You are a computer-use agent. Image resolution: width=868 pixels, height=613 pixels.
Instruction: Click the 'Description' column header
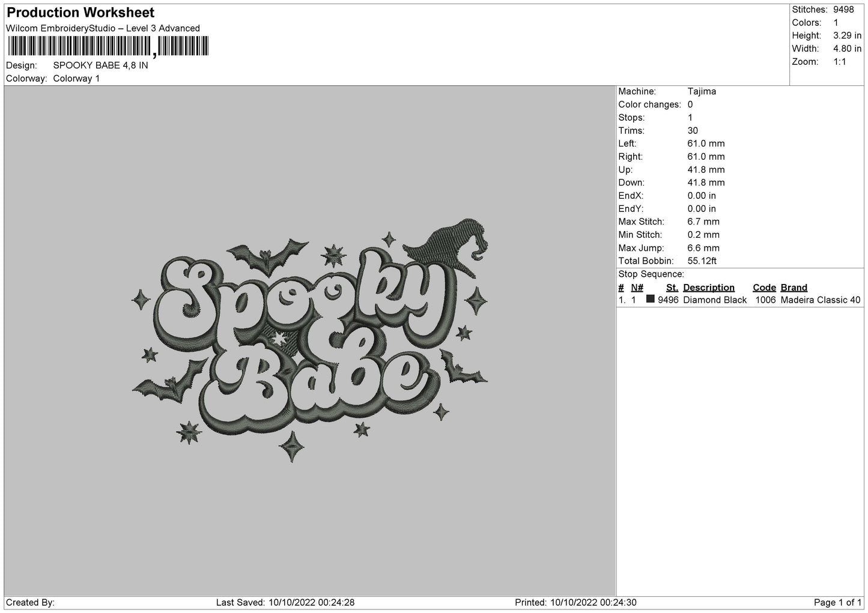(x=709, y=288)
